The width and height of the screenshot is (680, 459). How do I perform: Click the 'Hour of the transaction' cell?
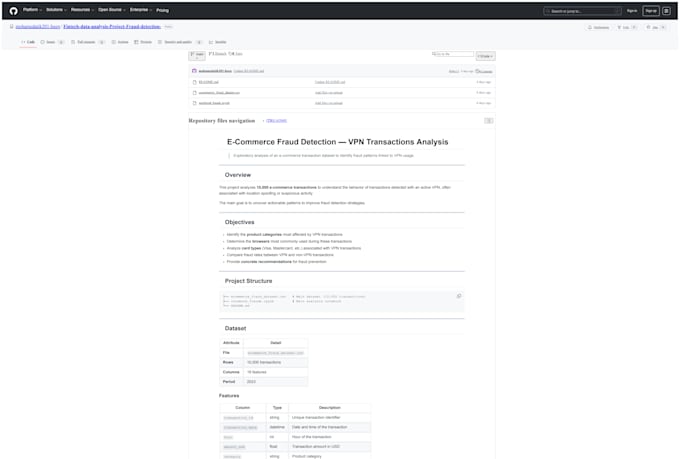[330, 437]
